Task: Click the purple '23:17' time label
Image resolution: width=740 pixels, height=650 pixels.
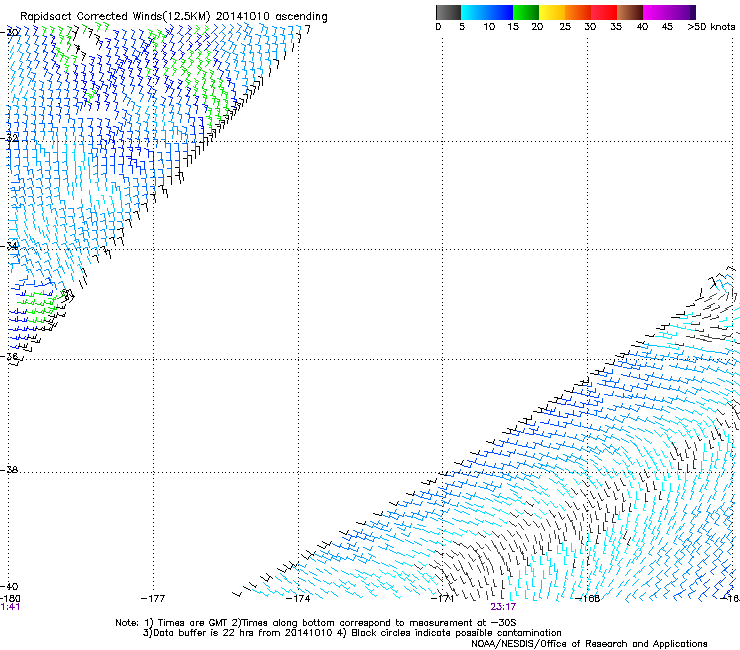Action: tap(503, 607)
